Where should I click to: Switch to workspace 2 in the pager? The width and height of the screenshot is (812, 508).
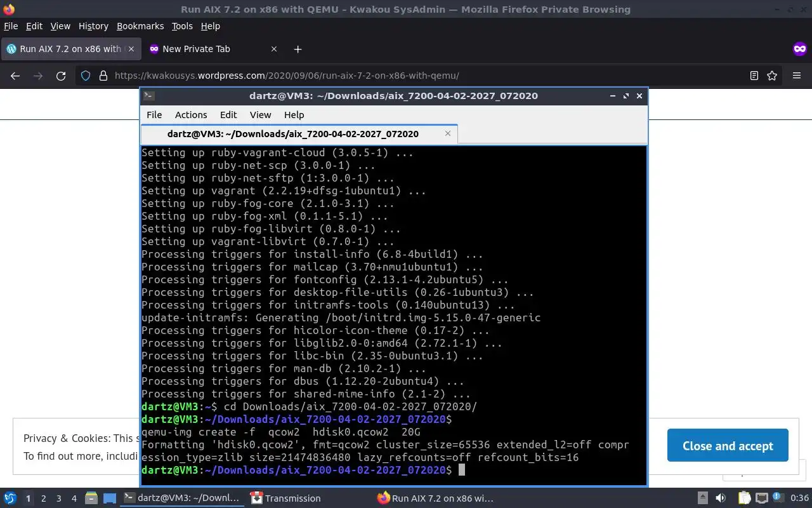[44, 498]
